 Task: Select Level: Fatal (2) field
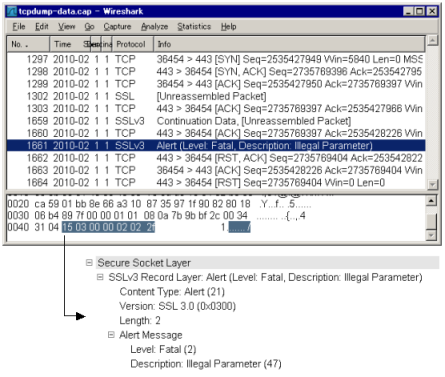(163, 349)
